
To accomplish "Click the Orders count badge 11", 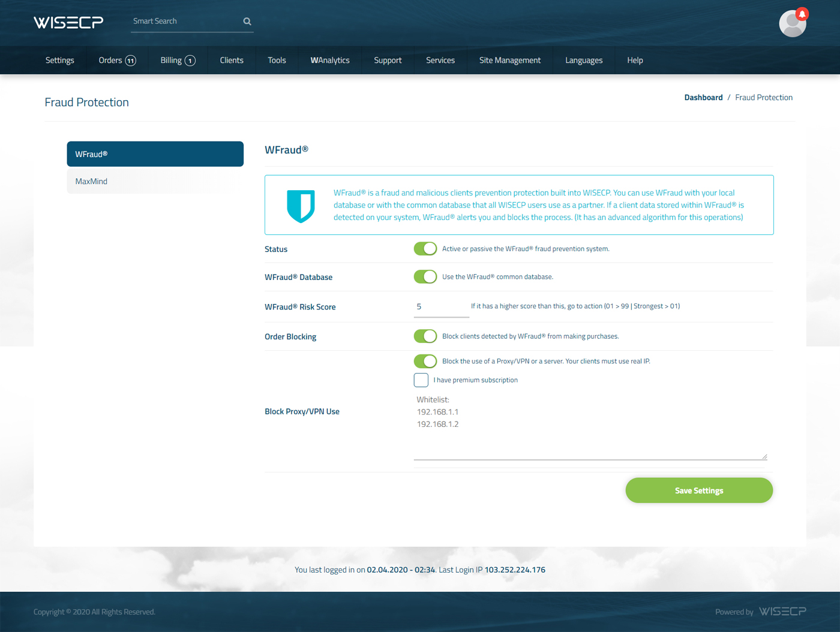I will (130, 61).
